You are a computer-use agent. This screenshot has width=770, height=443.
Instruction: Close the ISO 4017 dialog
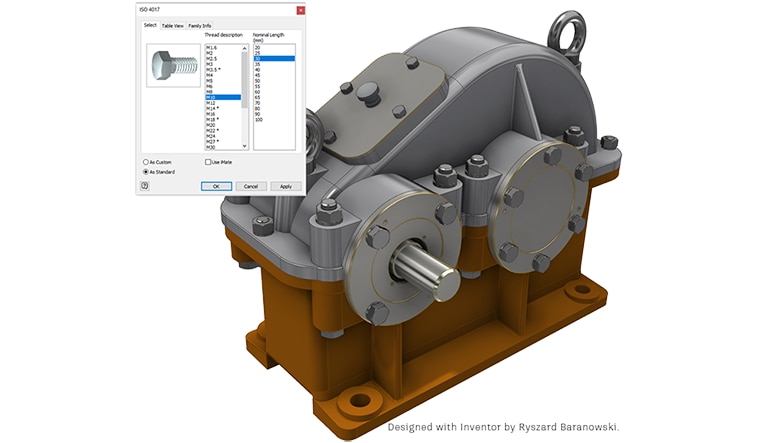click(300, 11)
